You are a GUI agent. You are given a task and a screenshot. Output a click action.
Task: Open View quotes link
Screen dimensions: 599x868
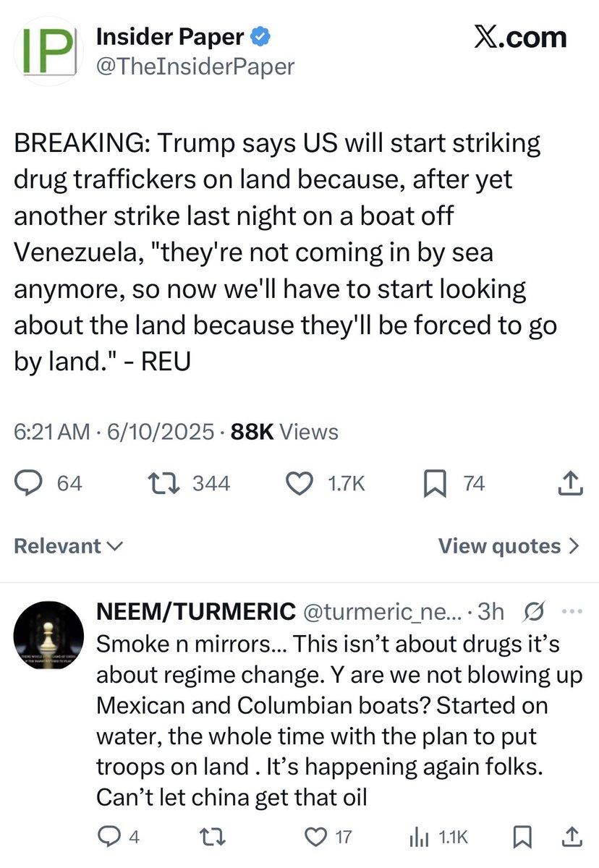pyautogui.click(x=509, y=546)
